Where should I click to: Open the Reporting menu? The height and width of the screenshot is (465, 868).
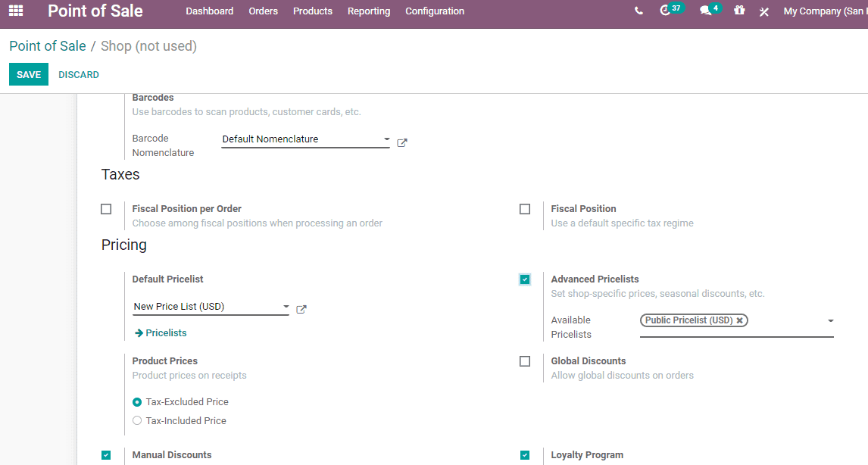point(369,11)
